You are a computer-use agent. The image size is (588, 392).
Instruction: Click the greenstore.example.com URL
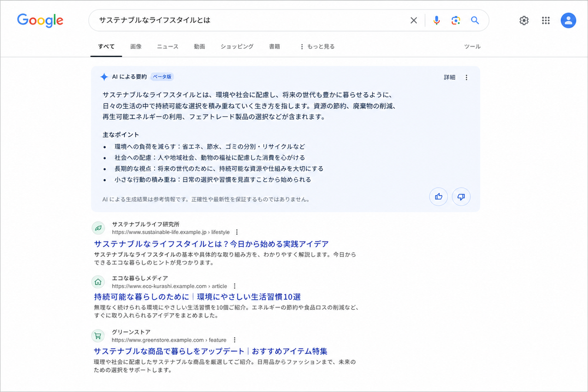point(169,340)
